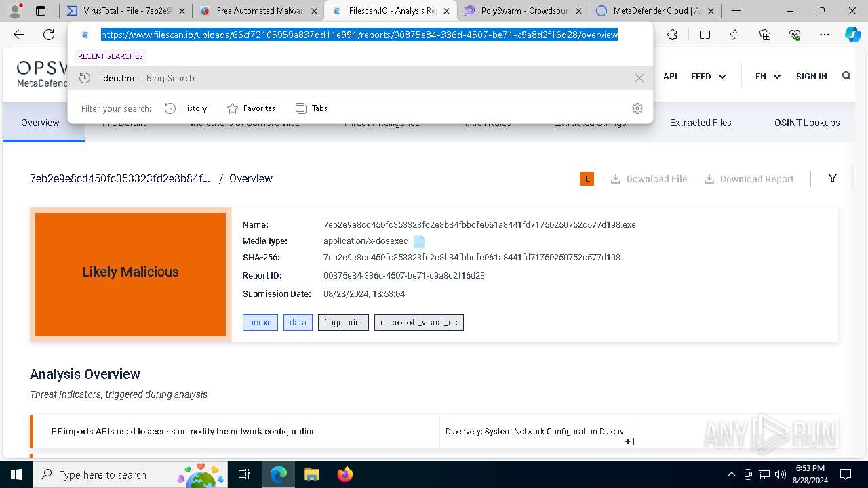Open the volume speaker tray icon
The width and height of the screenshot is (868, 488).
[x=780, y=474]
